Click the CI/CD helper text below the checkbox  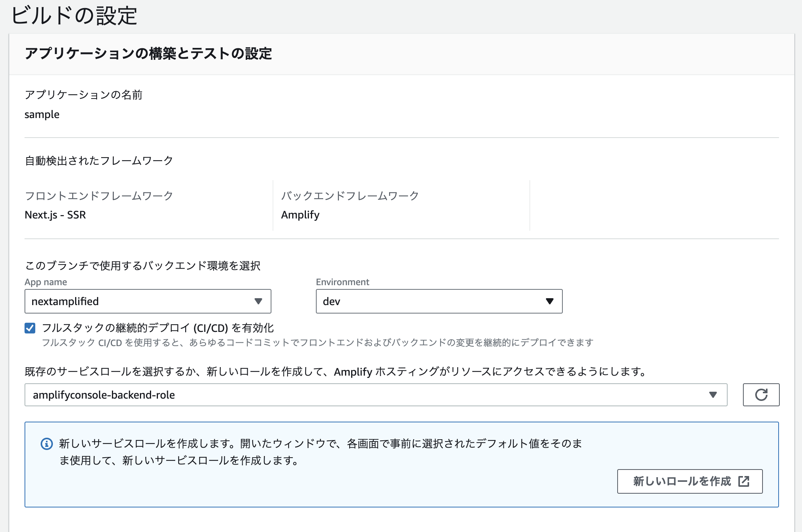click(317, 342)
